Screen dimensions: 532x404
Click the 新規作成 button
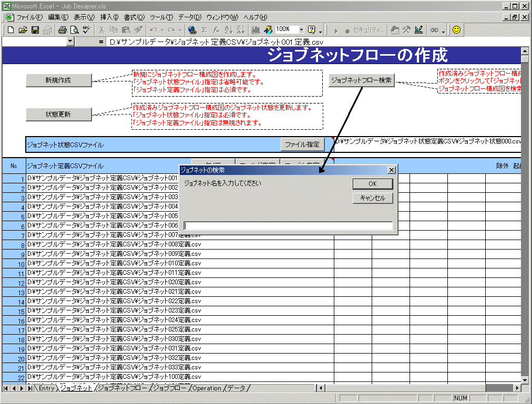(59, 80)
